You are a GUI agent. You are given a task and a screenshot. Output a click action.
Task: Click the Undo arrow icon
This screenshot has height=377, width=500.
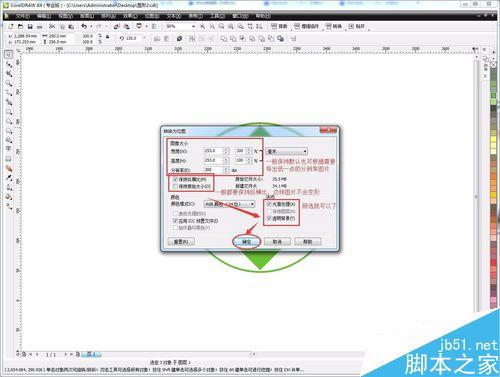click(x=84, y=26)
